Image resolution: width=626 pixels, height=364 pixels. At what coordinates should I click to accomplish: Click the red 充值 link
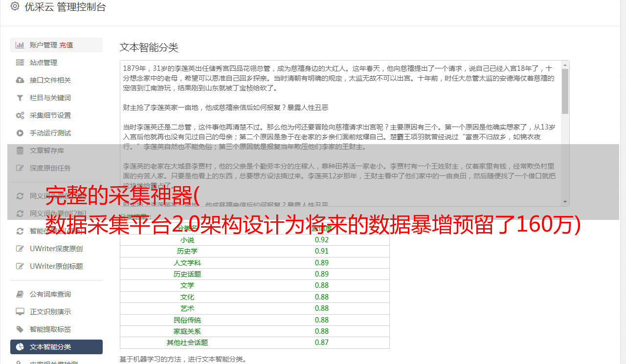(66, 45)
